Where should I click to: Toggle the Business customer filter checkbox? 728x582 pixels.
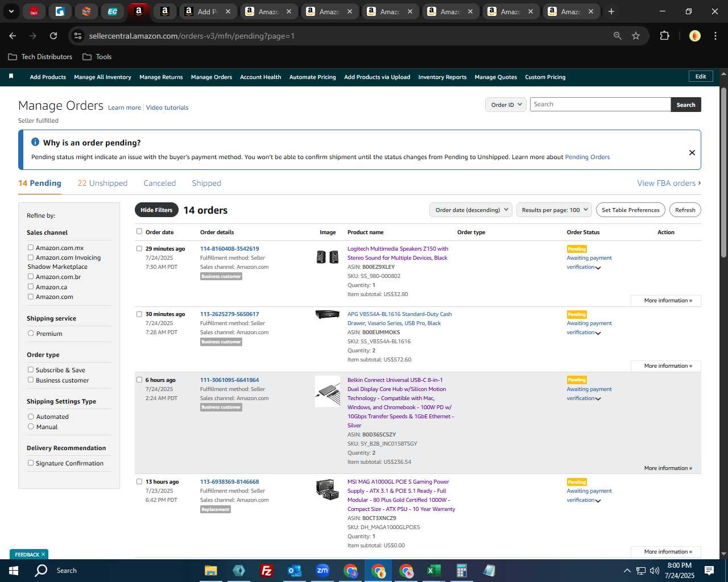[31, 380]
